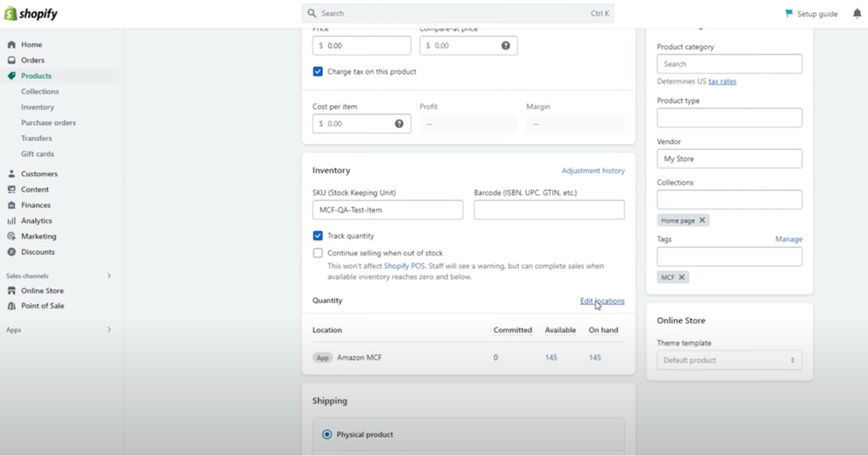Select Collections in the Products menu

pos(40,91)
